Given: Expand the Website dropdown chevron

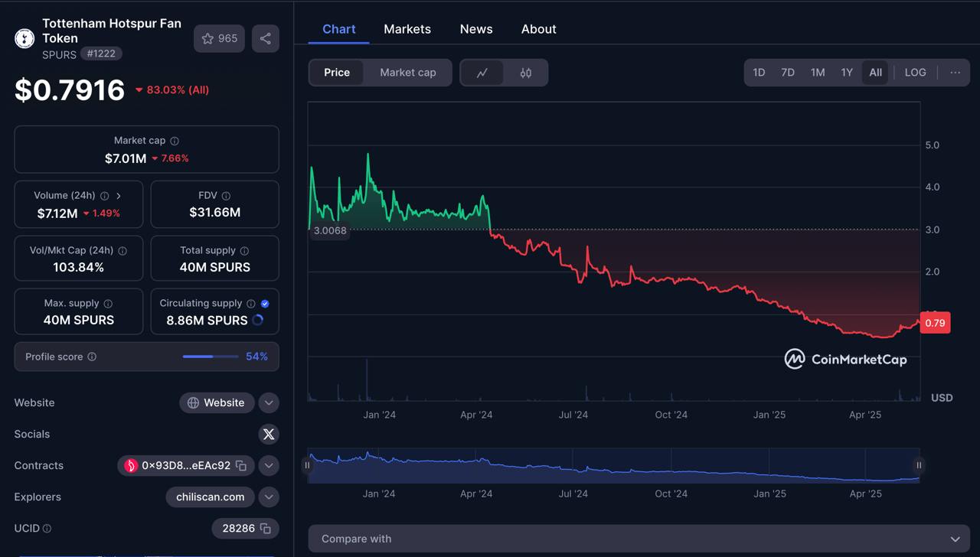Looking at the screenshot, I should click(x=269, y=402).
